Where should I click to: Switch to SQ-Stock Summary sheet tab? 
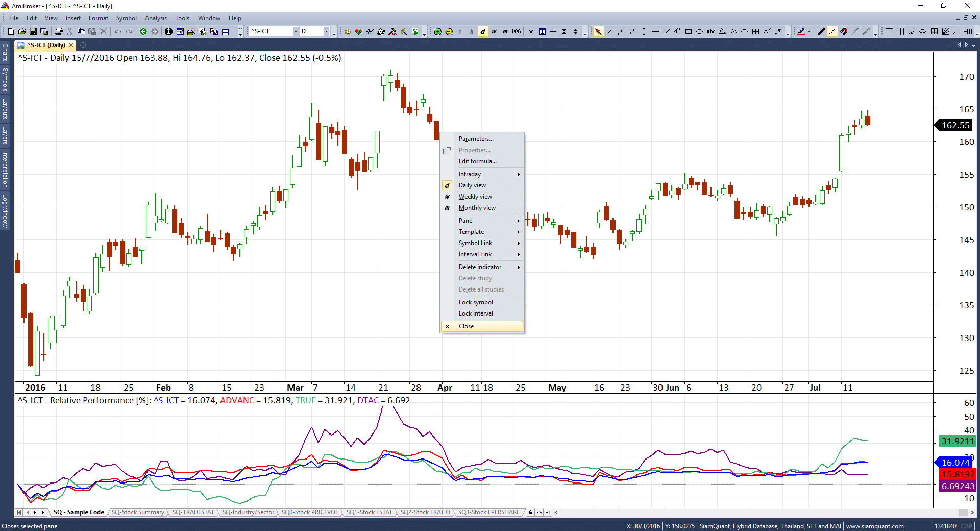click(138, 512)
